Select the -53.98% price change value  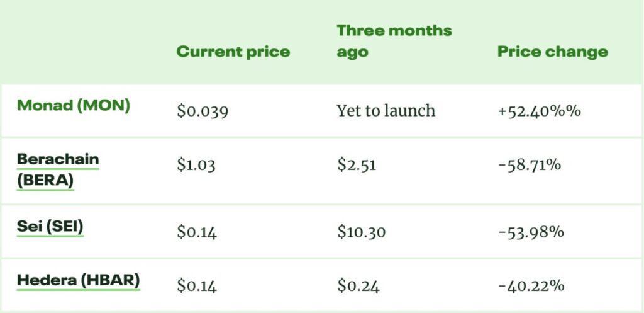point(531,232)
